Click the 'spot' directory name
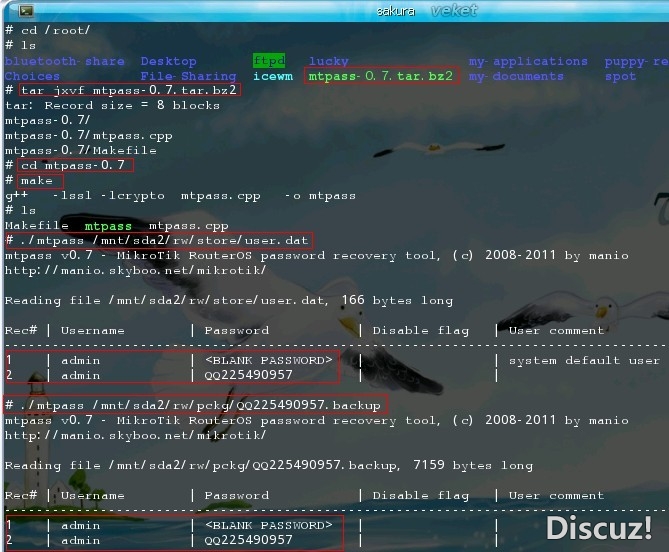Image resolution: width=669 pixels, height=552 pixels. point(620,77)
